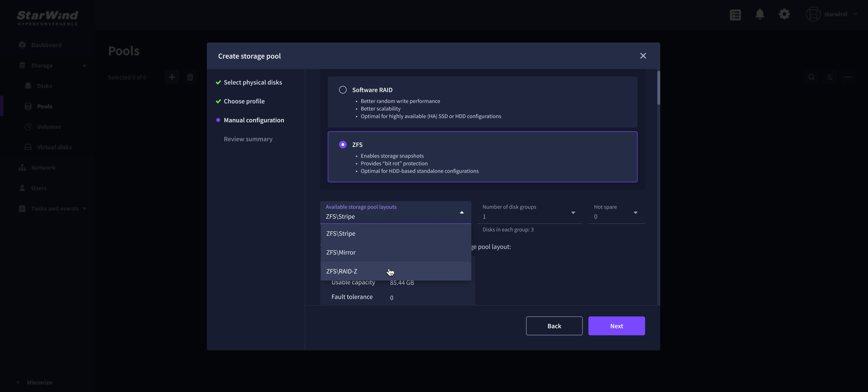Click the Network sidebar icon
Screen dimensions: 868x392
(x=22, y=167)
